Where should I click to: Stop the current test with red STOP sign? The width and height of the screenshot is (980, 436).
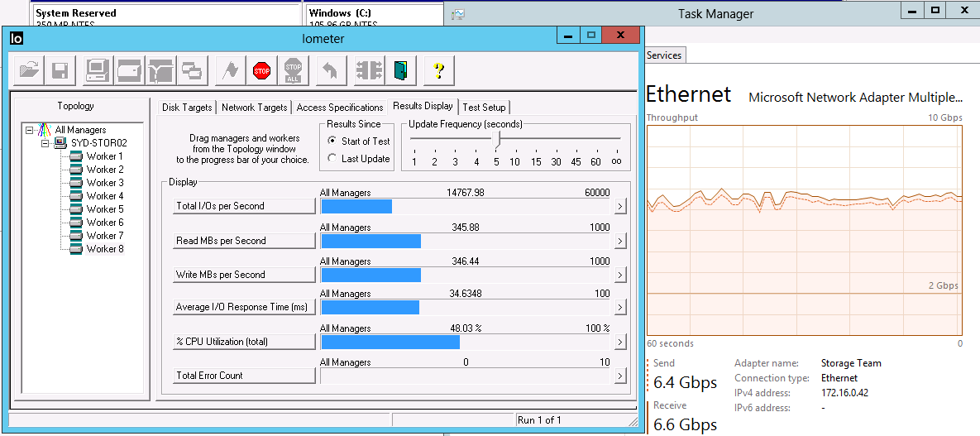262,70
